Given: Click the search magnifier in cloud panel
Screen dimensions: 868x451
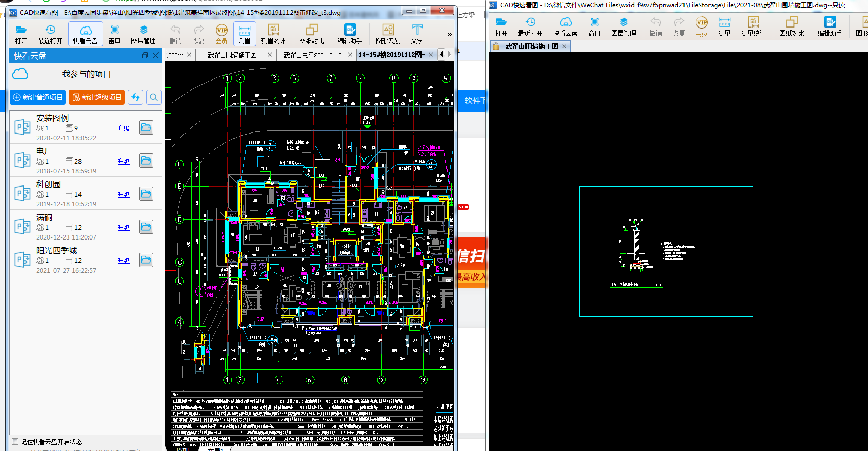Looking at the screenshot, I should (154, 97).
